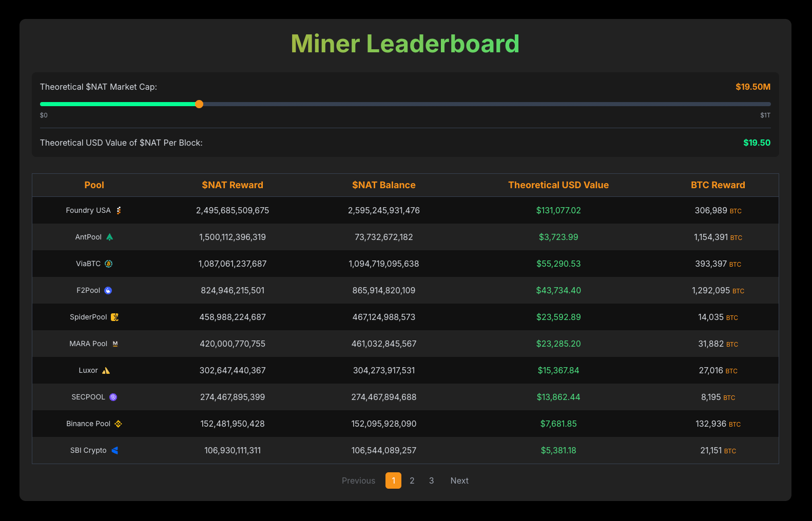Click the Luxor yellow triangle icon
Image resolution: width=812 pixels, height=521 pixels.
click(106, 370)
